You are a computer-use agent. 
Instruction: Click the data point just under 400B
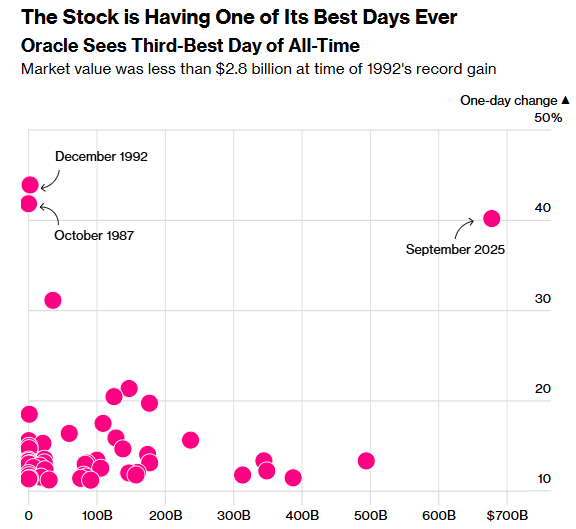click(x=293, y=478)
